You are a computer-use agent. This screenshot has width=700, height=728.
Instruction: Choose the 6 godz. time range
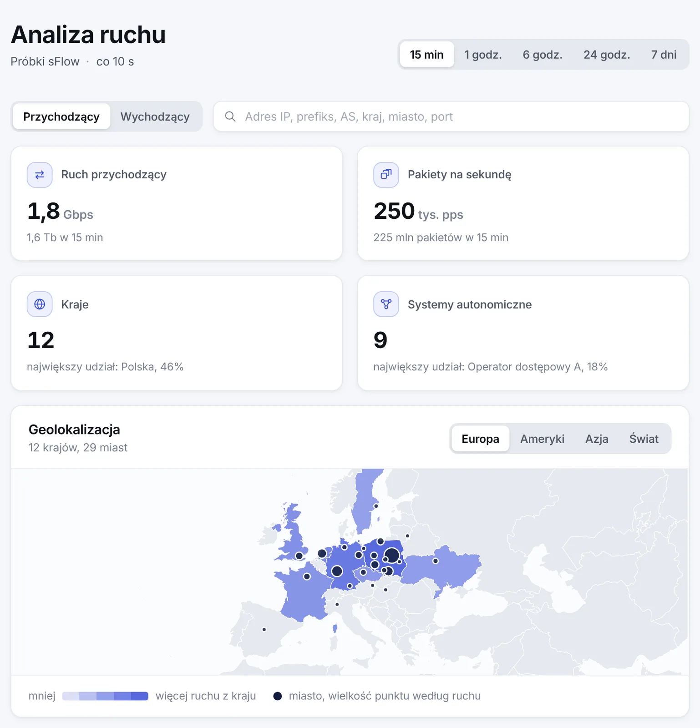[543, 55]
